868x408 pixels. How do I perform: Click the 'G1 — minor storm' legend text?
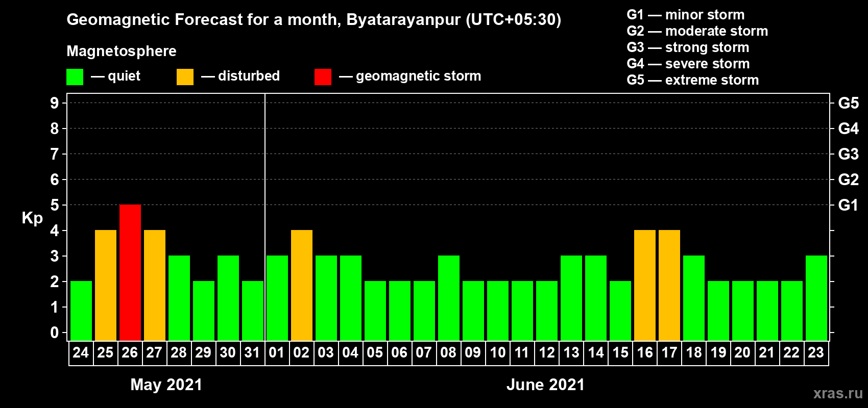tap(686, 15)
